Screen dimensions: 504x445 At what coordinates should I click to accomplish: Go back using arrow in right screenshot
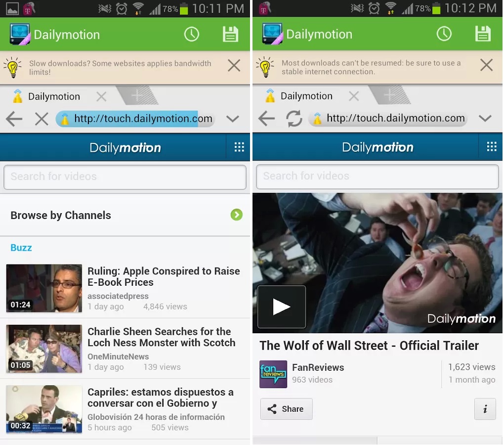click(266, 118)
